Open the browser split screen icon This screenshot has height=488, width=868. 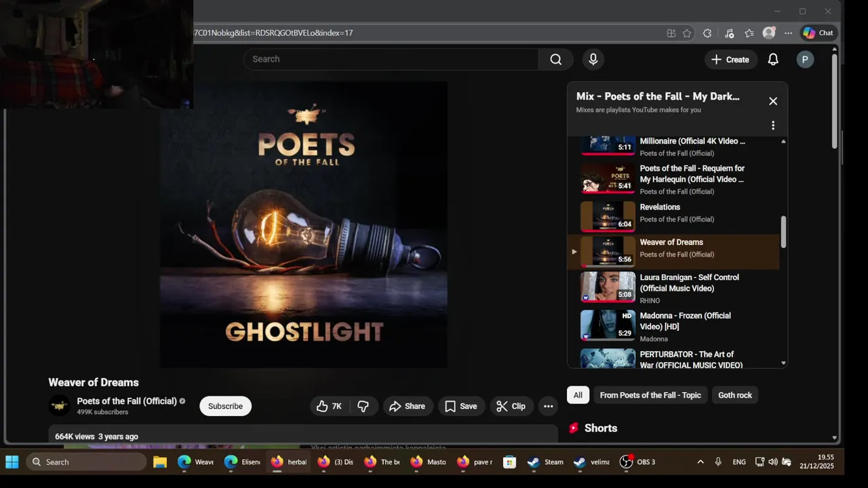(671, 33)
